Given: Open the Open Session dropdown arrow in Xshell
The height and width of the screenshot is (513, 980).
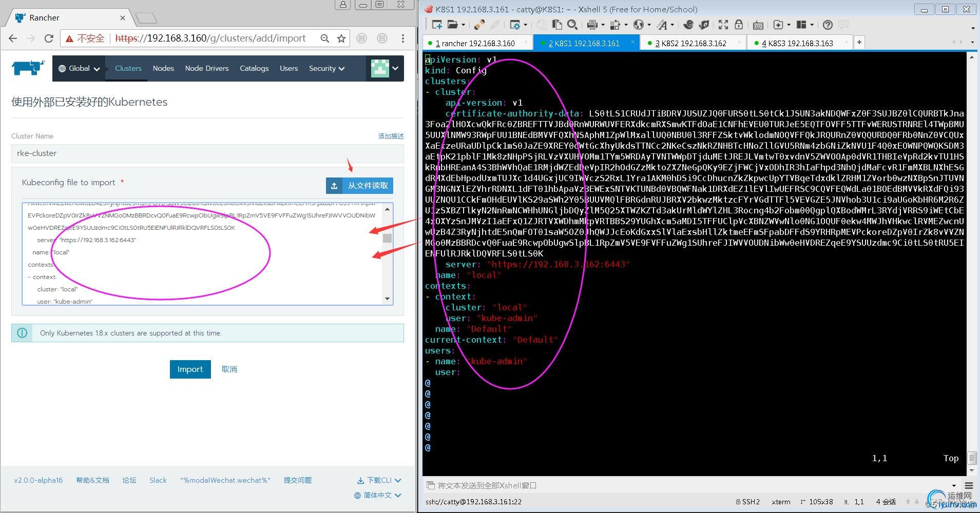Looking at the screenshot, I should (463, 25).
